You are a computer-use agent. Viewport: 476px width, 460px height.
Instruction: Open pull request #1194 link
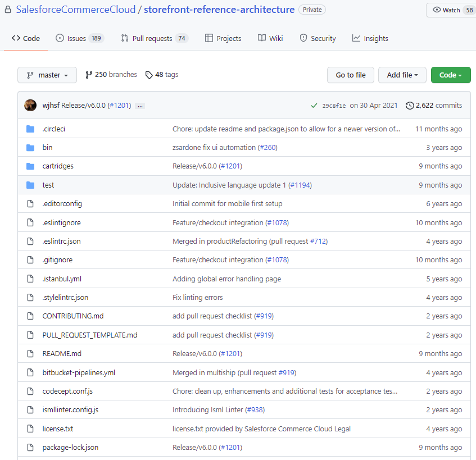point(300,185)
